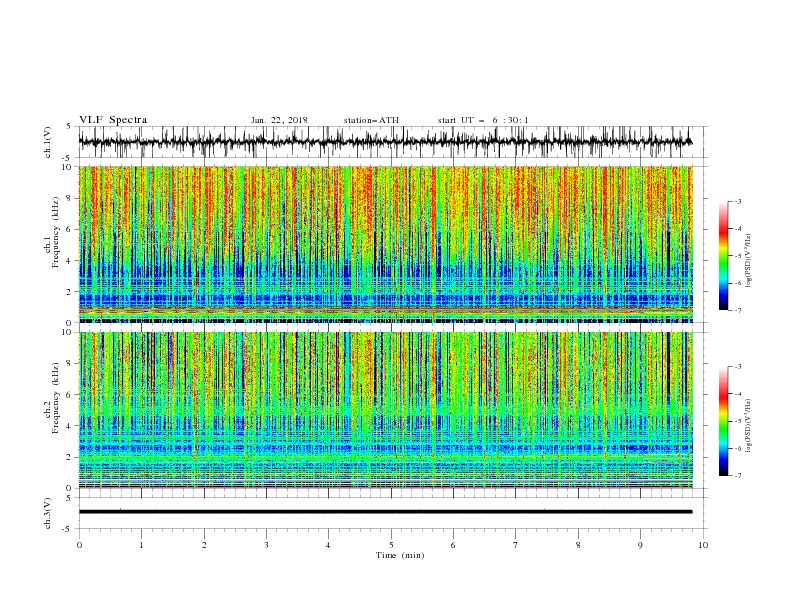
Task: Click time axis tick label "4"
Action: coord(328,545)
